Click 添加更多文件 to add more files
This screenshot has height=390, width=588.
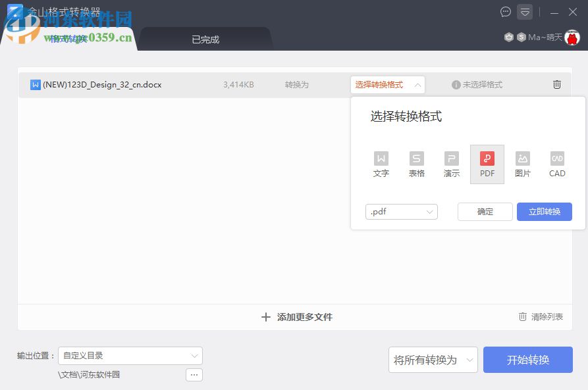point(296,316)
